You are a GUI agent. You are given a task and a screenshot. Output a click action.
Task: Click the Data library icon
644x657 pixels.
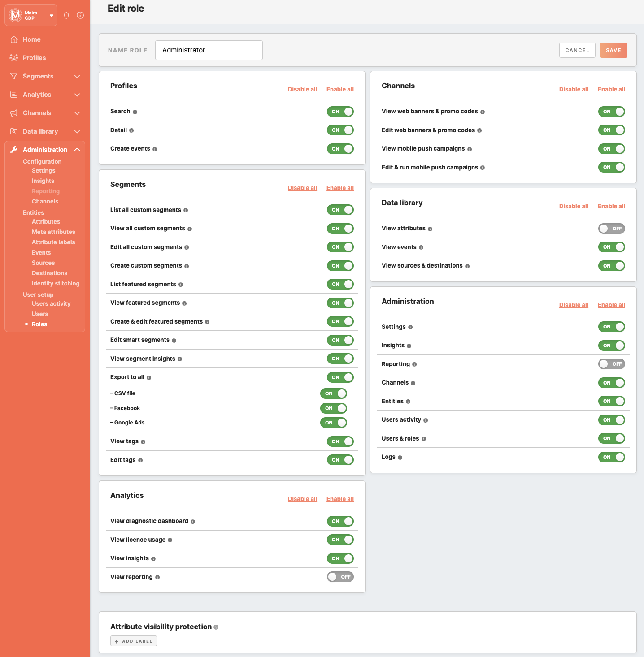14,131
